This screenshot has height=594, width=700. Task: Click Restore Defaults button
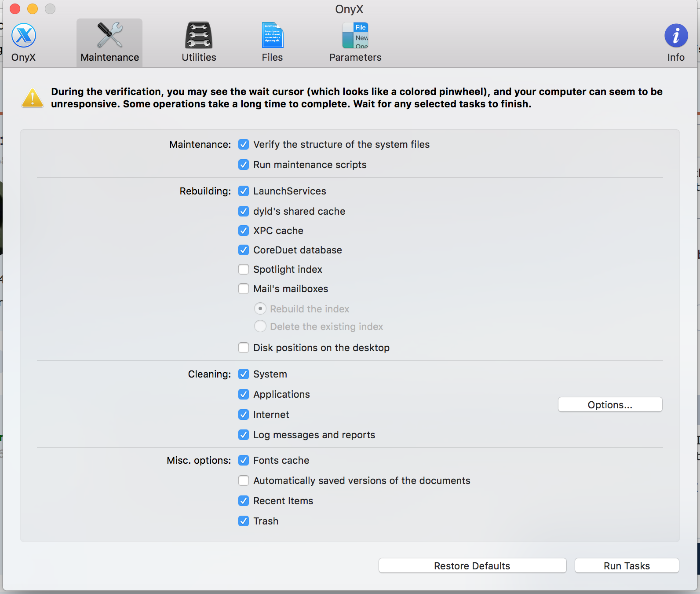click(x=473, y=566)
